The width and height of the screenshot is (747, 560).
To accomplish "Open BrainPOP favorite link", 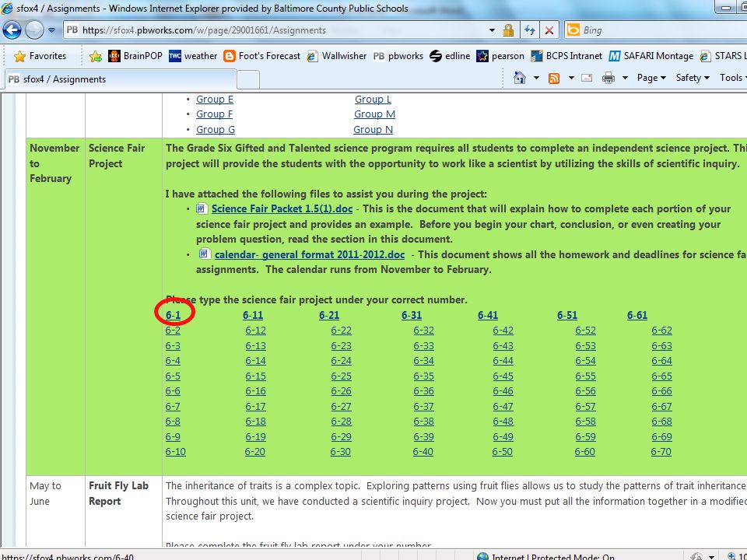I will [x=135, y=56].
